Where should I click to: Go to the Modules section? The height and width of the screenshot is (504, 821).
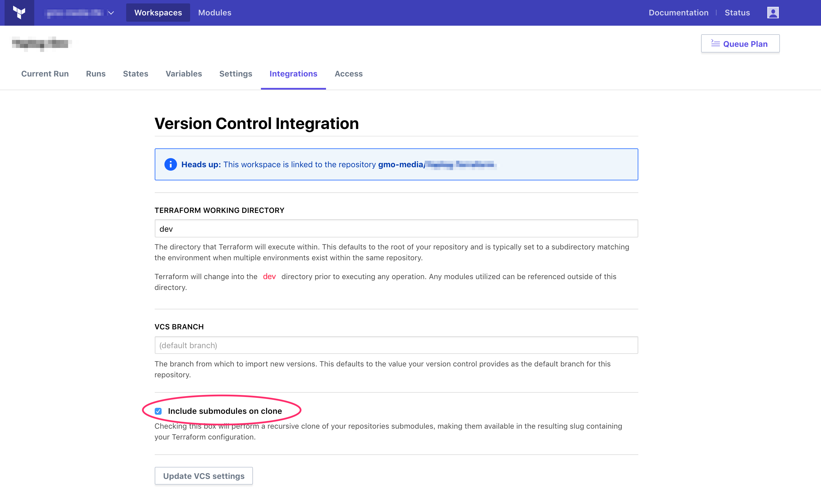pyautogui.click(x=215, y=12)
